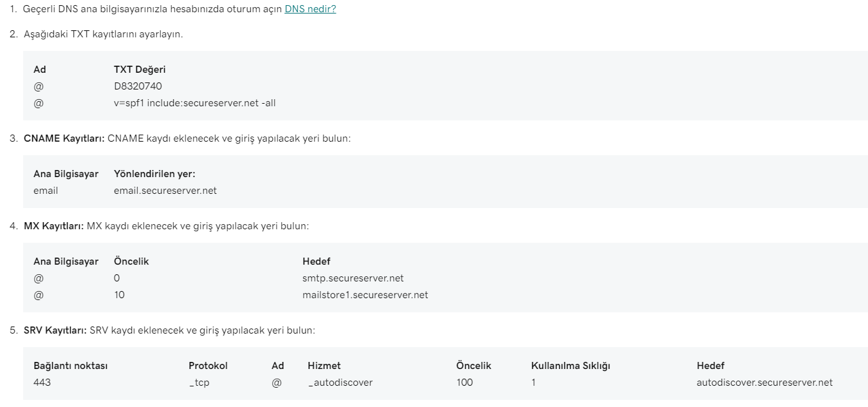This screenshot has width=868, height=407.
Task: Click the SPF record v=spf1 include:secureserver.net -all
Action: pos(195,103)
